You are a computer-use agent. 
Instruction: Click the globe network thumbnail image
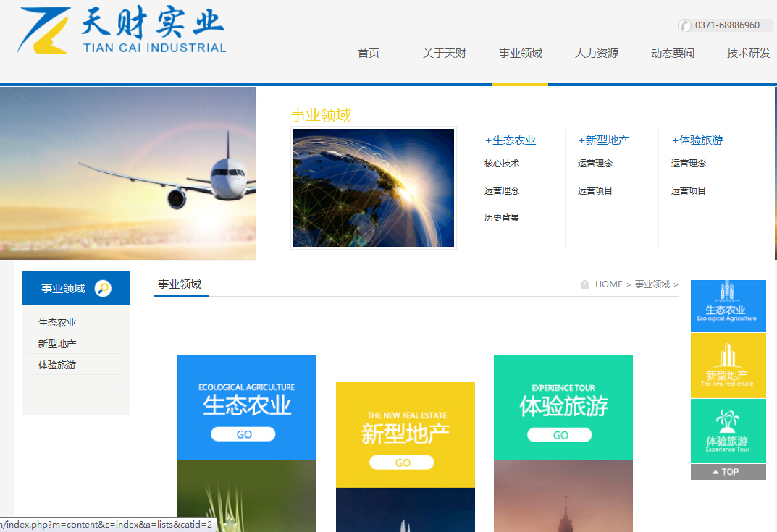point(374,188)
